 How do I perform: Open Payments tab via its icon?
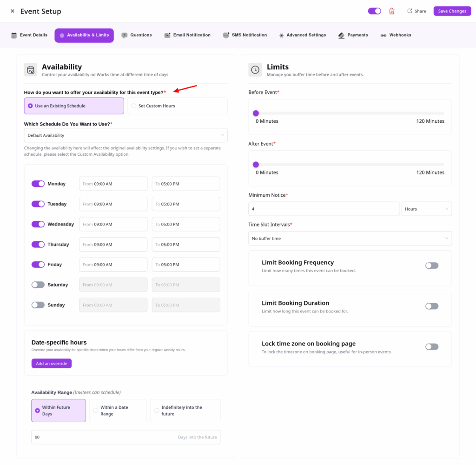[x=342, y=35]
